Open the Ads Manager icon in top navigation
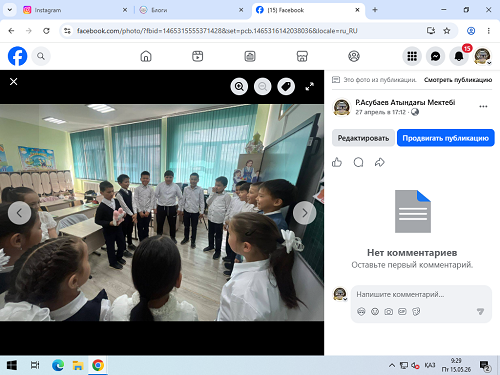The width and height of the screenshot is (500, 375). pos(250,56)
